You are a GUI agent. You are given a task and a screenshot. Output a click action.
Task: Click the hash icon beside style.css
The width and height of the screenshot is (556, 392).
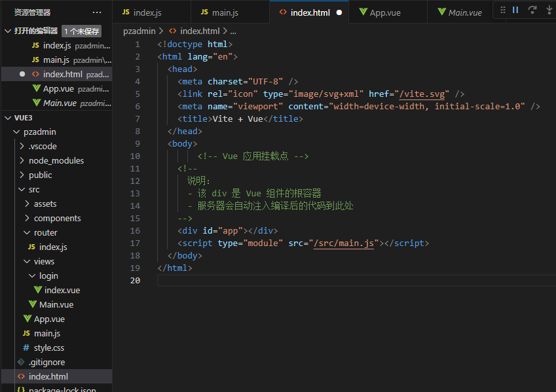click(26, 347)
